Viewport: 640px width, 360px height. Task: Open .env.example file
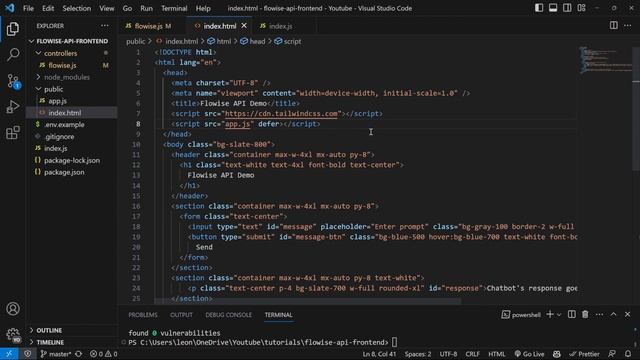point(72,124)
